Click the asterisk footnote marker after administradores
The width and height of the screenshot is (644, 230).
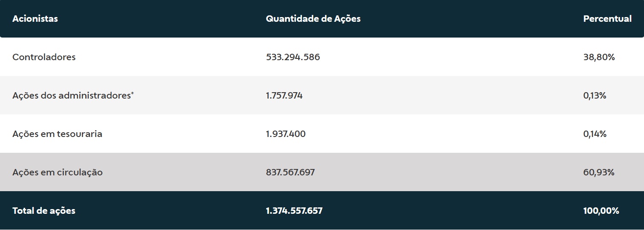click(x=132, y=93)
